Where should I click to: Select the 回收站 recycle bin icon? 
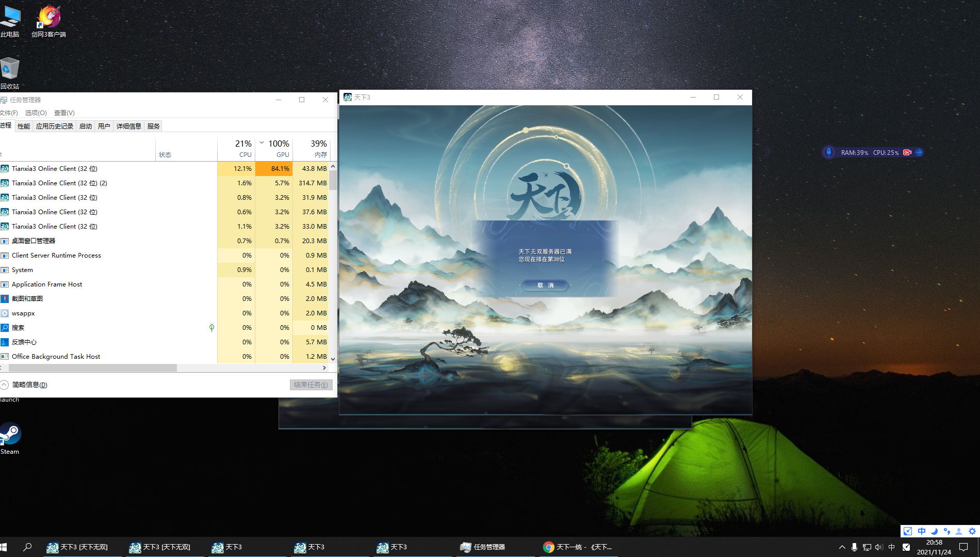pos(10,74)
